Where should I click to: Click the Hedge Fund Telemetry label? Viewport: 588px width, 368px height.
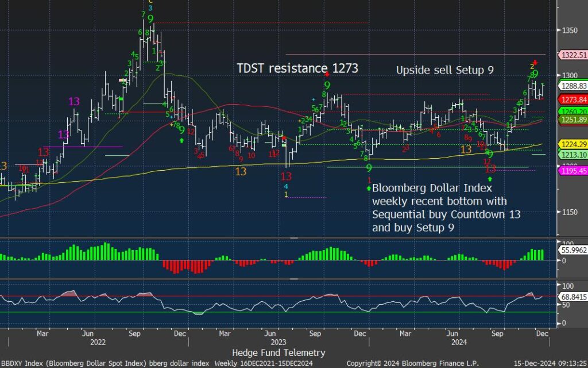point(278,352)
